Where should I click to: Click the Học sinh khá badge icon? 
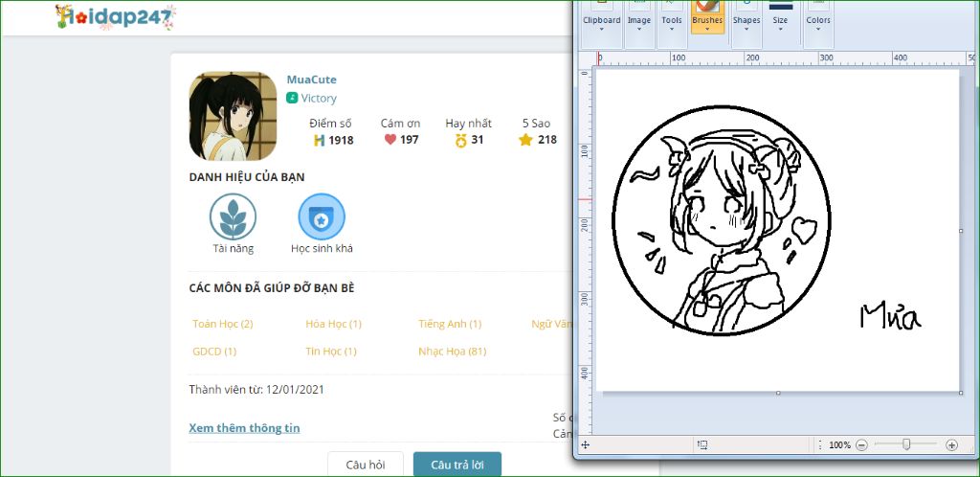click(322, 216)
